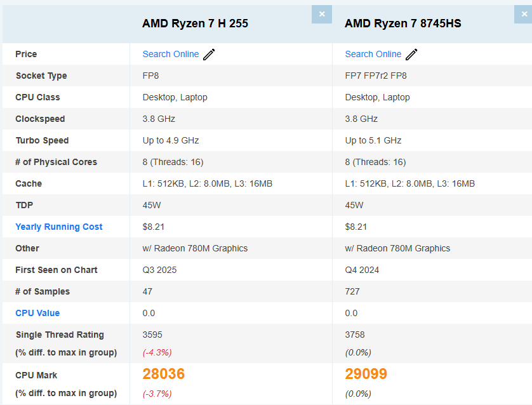532x405 pixels.
Task: Remove AMD Ryzen 7 8745HS from the comparison
Action: 524,13
